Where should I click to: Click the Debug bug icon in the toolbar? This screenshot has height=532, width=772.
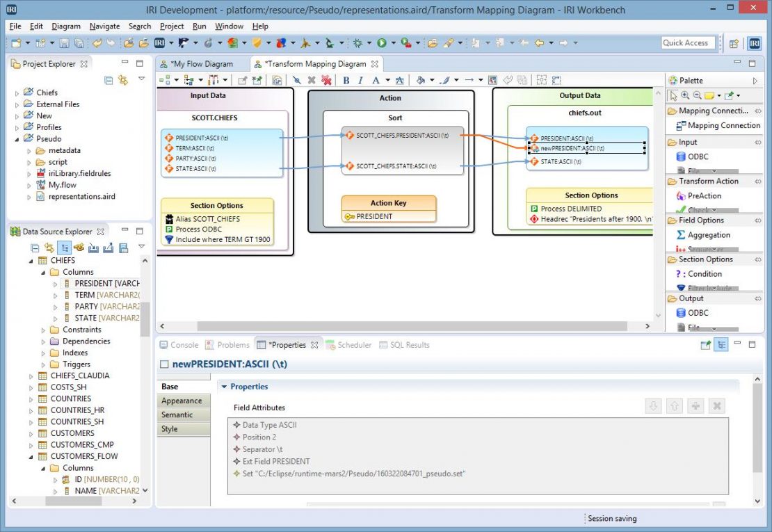358,43
